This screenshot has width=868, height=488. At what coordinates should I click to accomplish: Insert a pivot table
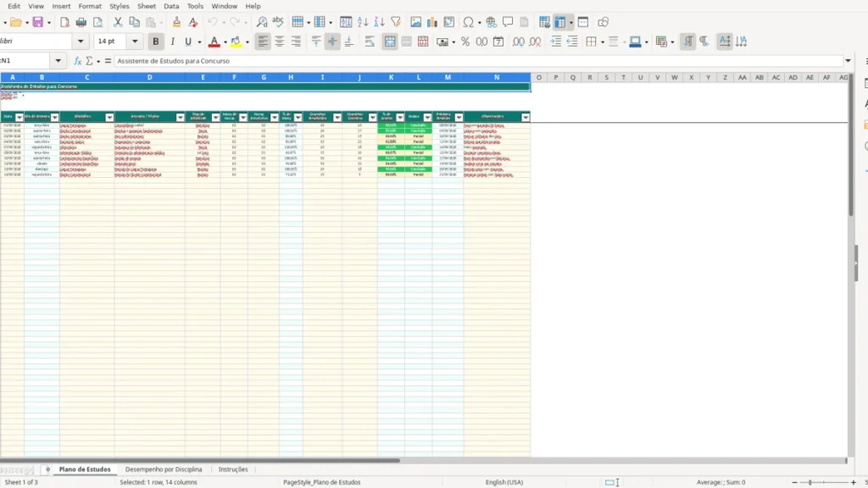(x=449, y=22)
